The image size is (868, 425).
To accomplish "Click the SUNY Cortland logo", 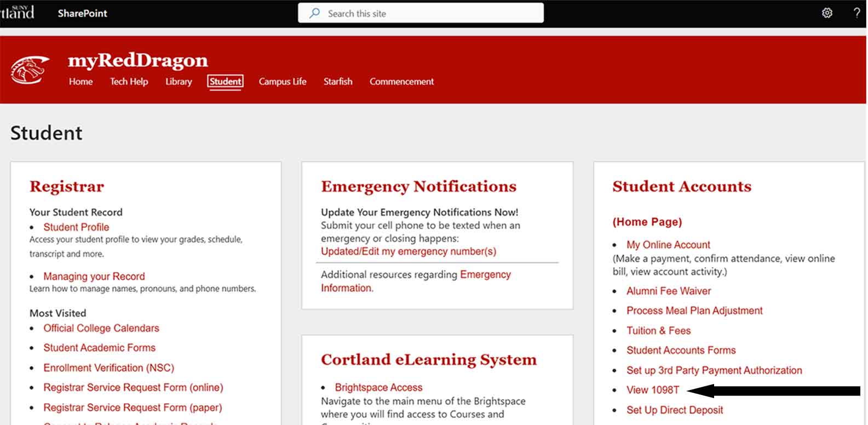I will point(17,12).
